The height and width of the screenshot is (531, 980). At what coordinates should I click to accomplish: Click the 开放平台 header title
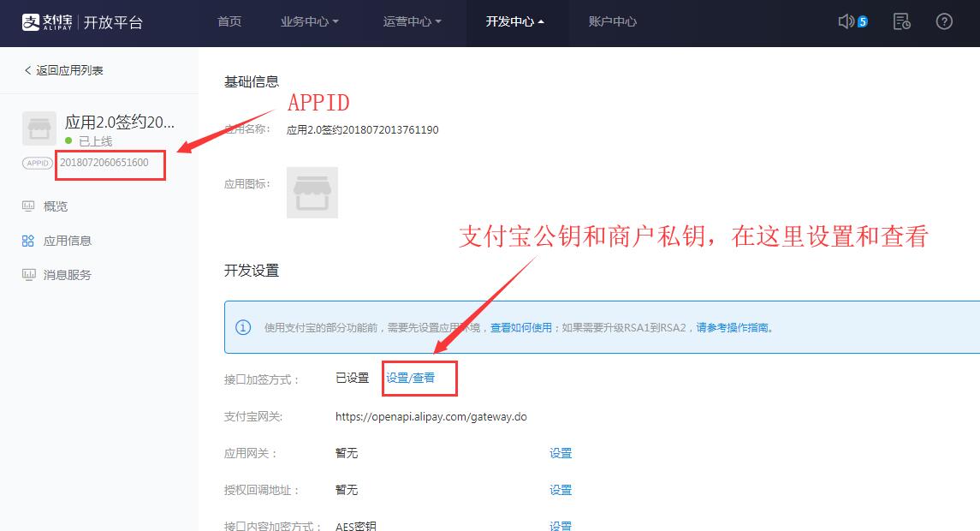tap(113, 22)
